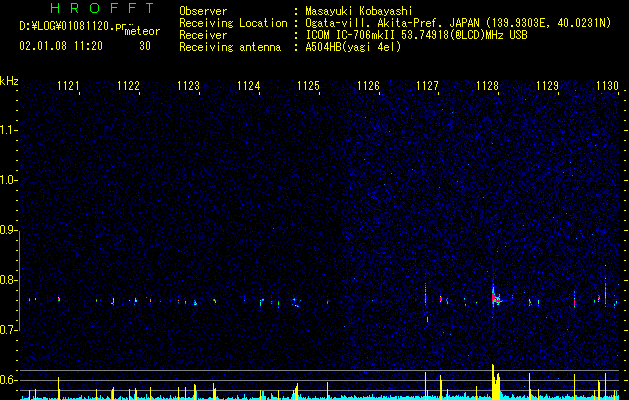
Task: Click the 1124 time axis marker
Action: pyautogui.click(x=249, y=86)
